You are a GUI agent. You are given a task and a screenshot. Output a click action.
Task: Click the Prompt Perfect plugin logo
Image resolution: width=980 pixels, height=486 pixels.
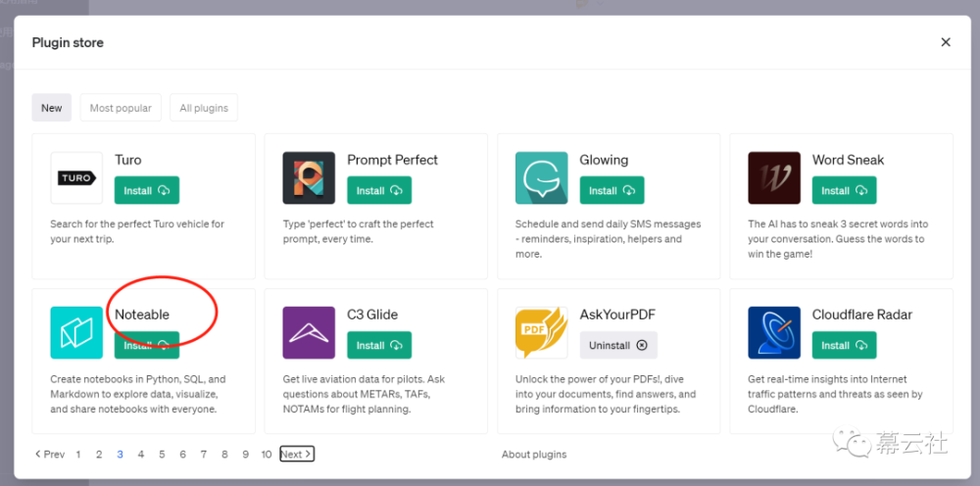(x=309, y=178)
